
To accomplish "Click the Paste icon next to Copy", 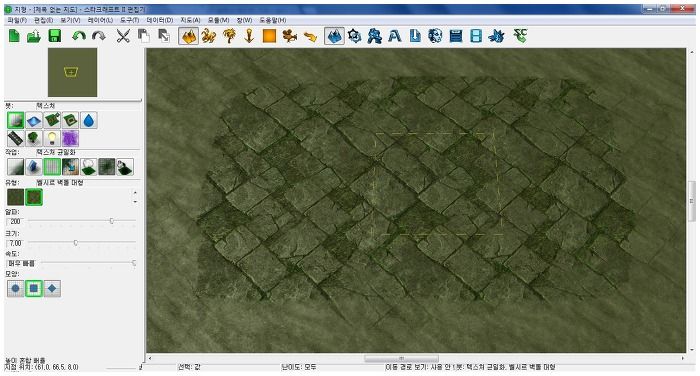I will (x=164, y=36).
